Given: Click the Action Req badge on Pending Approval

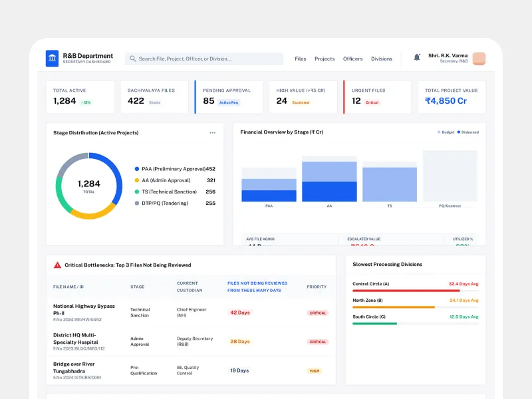Looking at the screenshot, I should pos(229,102).
